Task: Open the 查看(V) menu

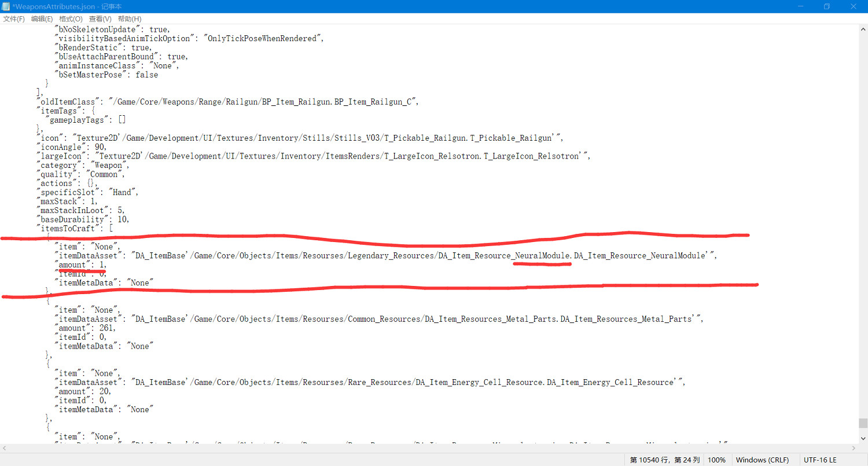Action: (x=100, y=19)
